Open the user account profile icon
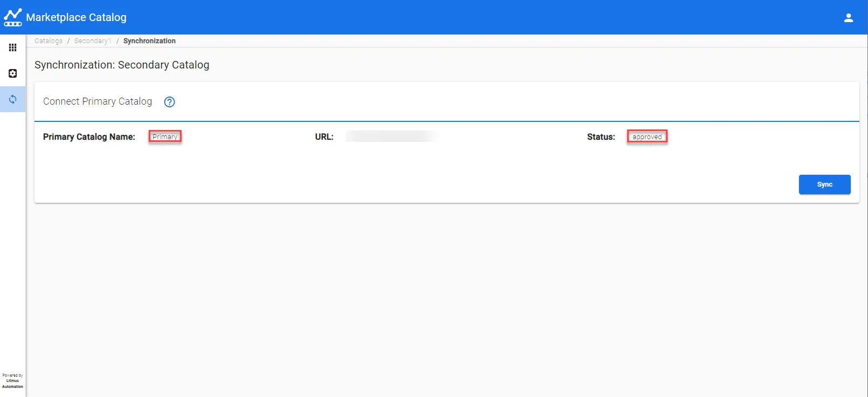 click(849, 18)
